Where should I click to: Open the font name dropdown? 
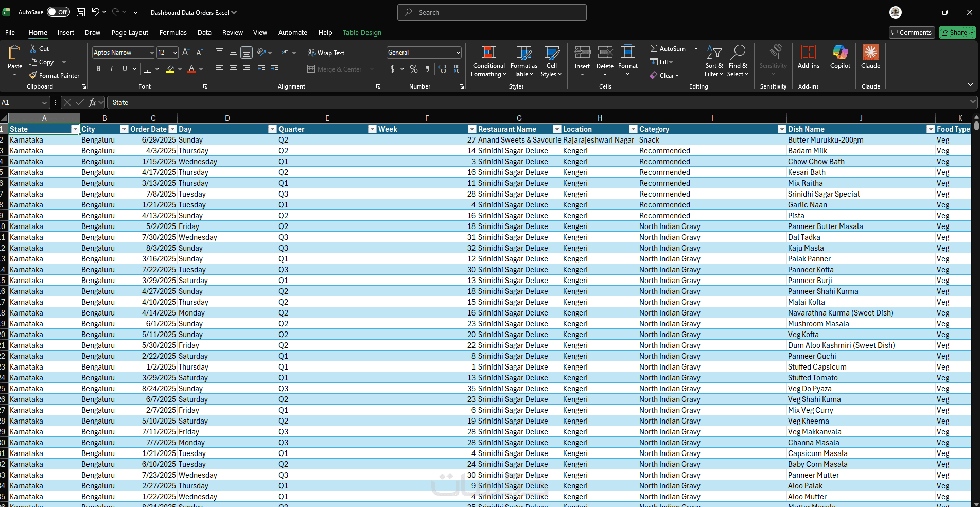pos(152,53)
